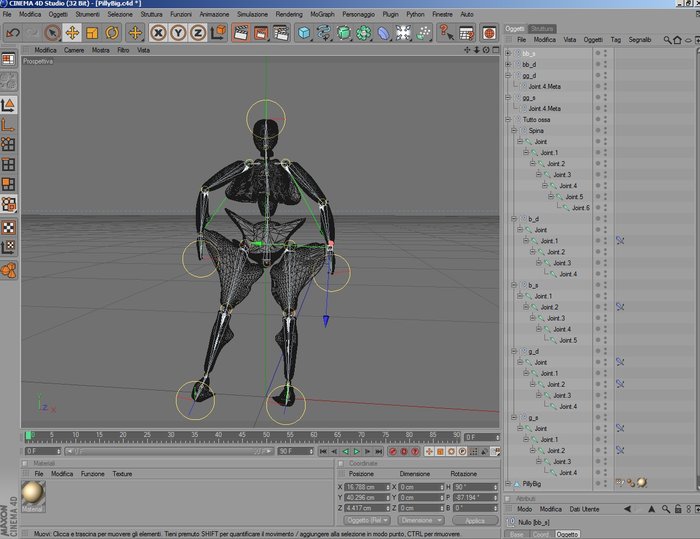Open the MoGraph menu

click(x=322, y=14)
